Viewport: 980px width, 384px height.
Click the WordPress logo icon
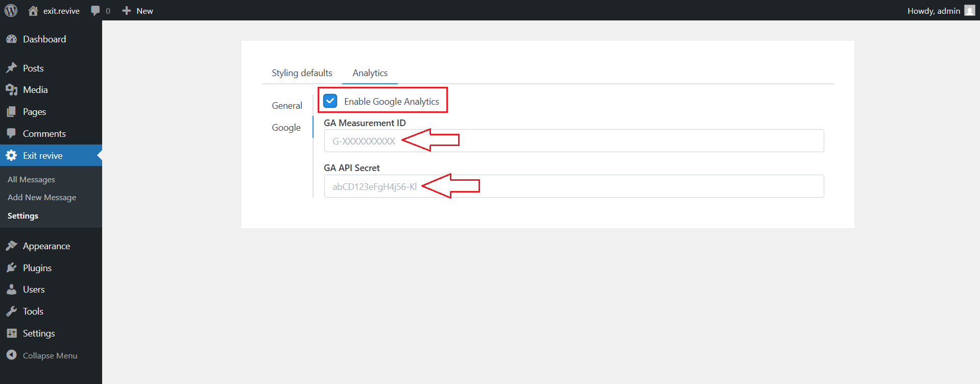[x=11, y=10]
